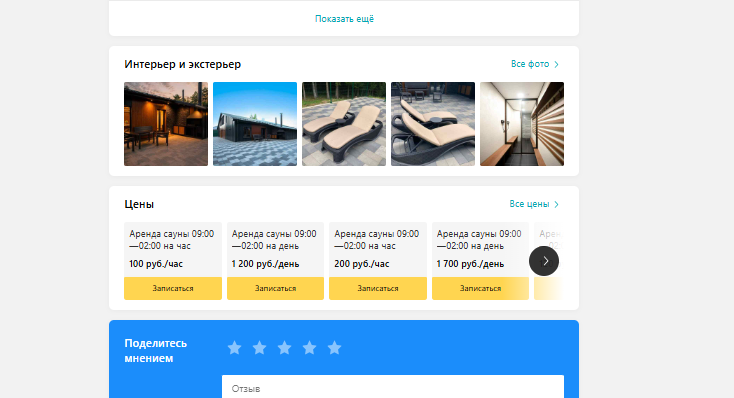Rate one star in the review section
The width and height of the screenshot is (734, 398).
coord(235,348)
